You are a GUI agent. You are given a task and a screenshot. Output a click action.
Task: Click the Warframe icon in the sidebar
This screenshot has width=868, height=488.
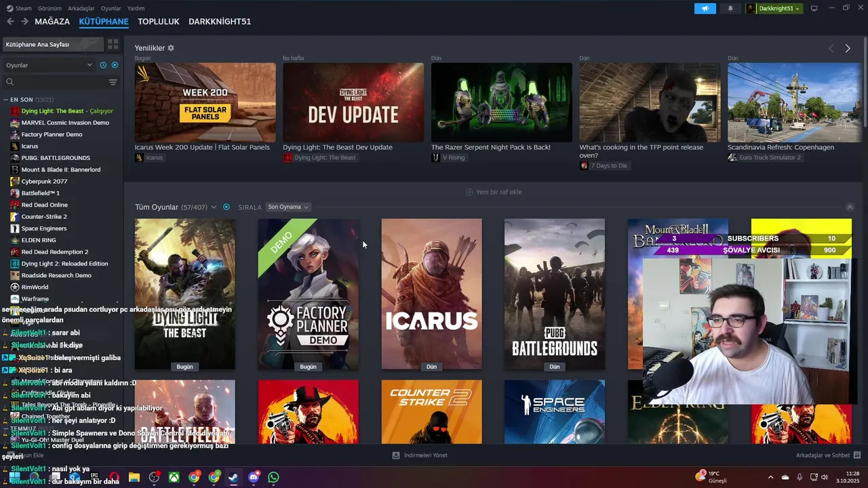[x=15, y=299]
